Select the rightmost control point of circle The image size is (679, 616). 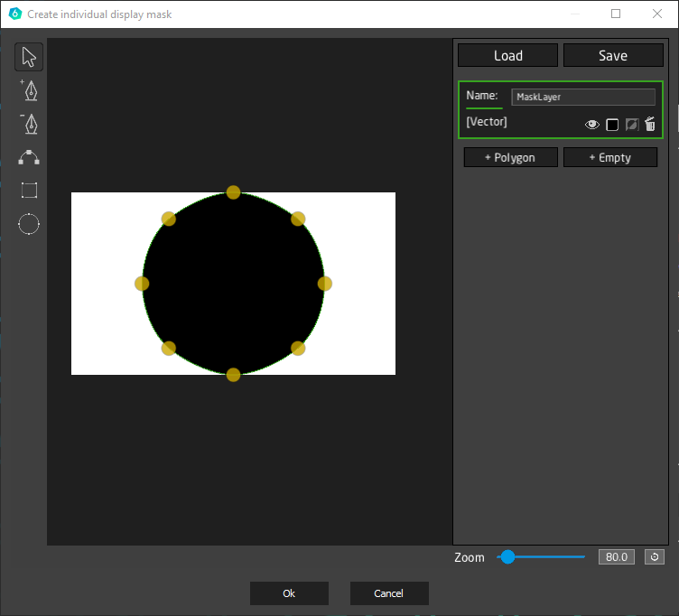pyautogui.click(x=325, y=284)
